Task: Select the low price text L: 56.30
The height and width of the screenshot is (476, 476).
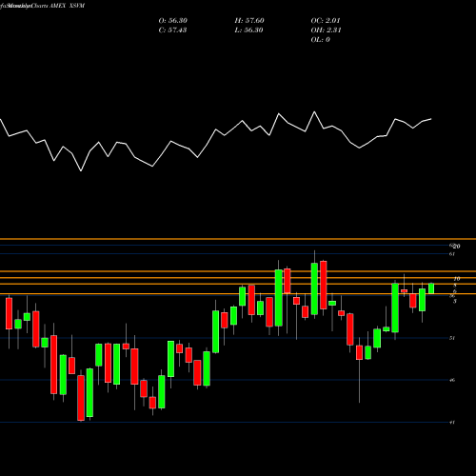Action: [x=248, y=30]
